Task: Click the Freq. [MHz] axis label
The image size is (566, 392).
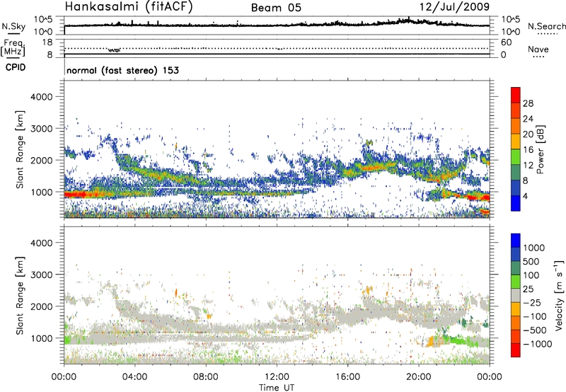Action: 13,49
